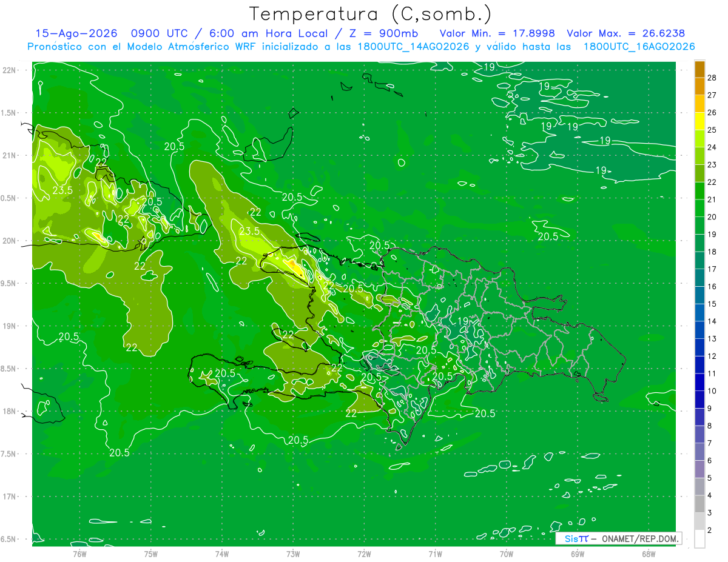Click the 73W longitude axis label
This screenshot has width=728, height=562.
[293, 554]
